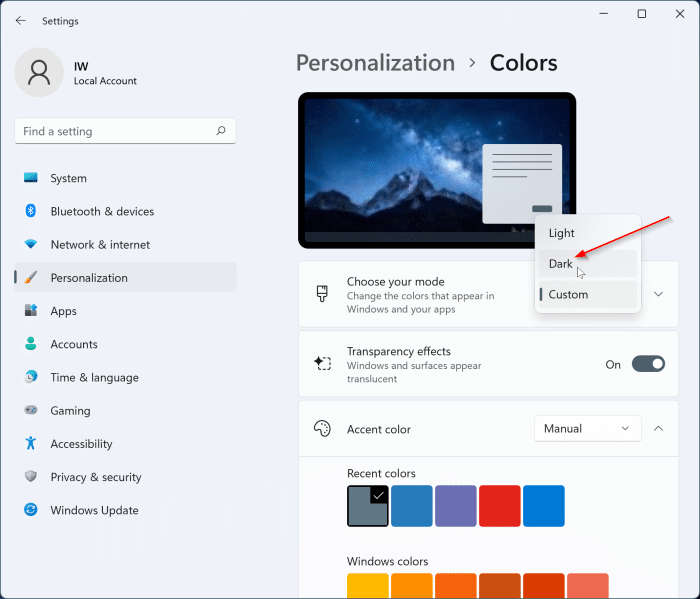Click the System monitor icon
Image resolution: width=700 pixels, height=599 pixels.
click(31, 178)
